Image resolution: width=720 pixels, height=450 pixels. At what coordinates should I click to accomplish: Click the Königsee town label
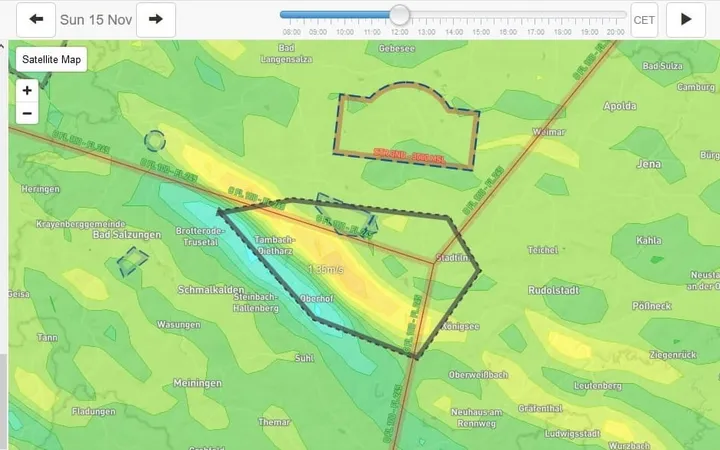pyautogui.click(x=460, y=326)
